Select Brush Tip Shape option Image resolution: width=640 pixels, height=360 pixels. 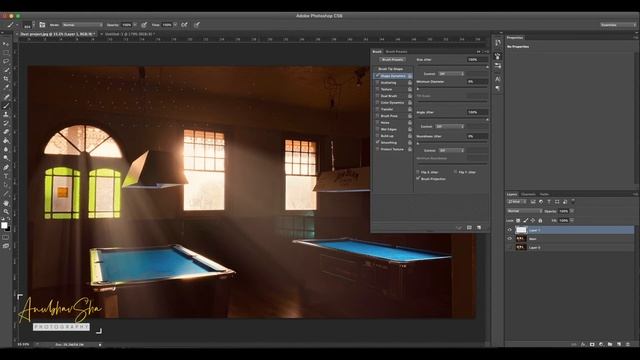[x=391, y=69]
